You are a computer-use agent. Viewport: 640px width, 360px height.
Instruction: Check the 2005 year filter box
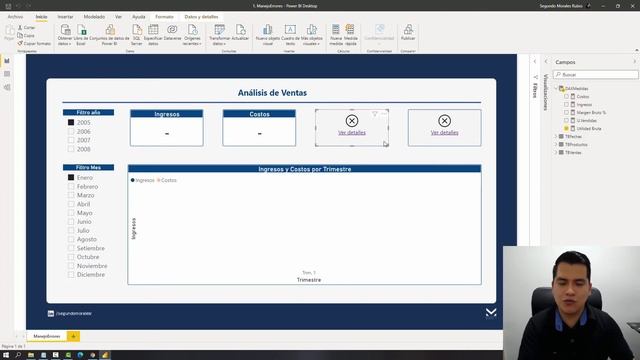(71, 122)
